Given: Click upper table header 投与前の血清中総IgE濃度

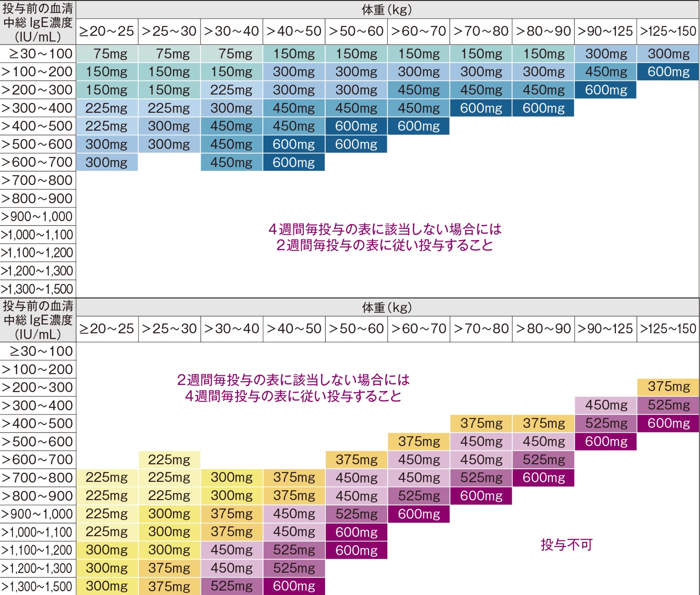Looking at the screenshot, I should click(38, 23).
